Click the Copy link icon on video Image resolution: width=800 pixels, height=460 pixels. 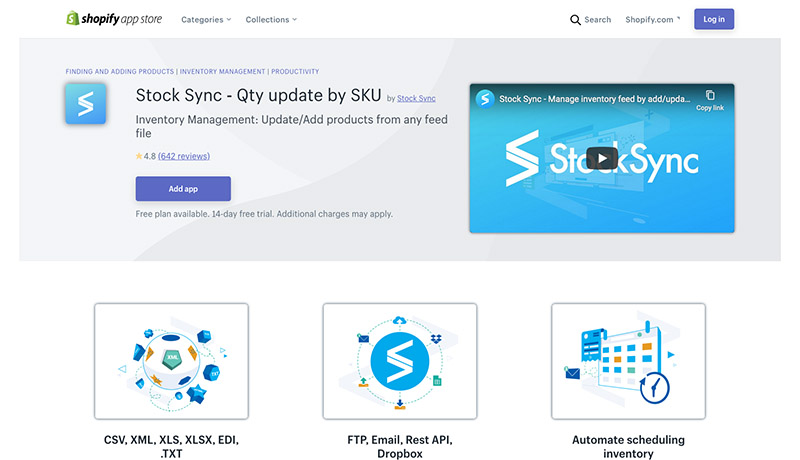[710, 98]
